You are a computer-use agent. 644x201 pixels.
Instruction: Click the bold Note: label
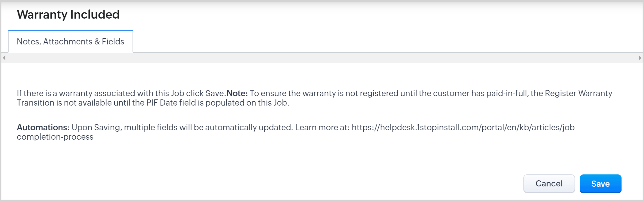coord(237,93)
